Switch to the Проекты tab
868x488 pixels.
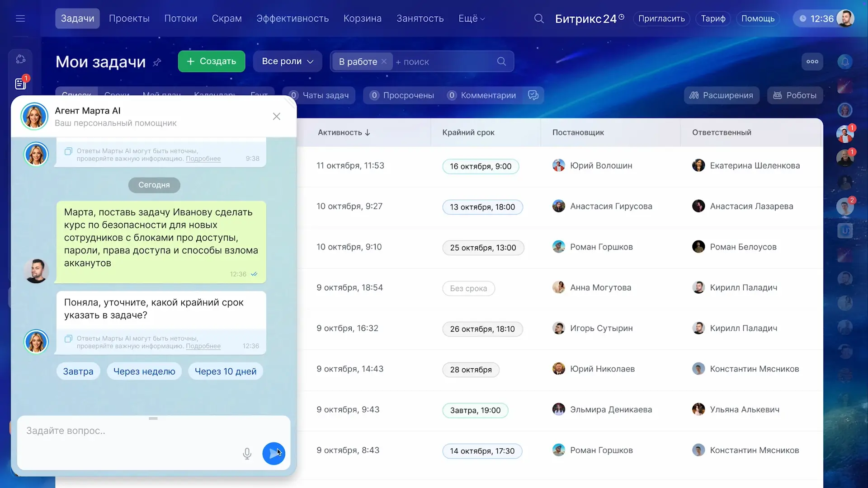[x=129, y=19]
